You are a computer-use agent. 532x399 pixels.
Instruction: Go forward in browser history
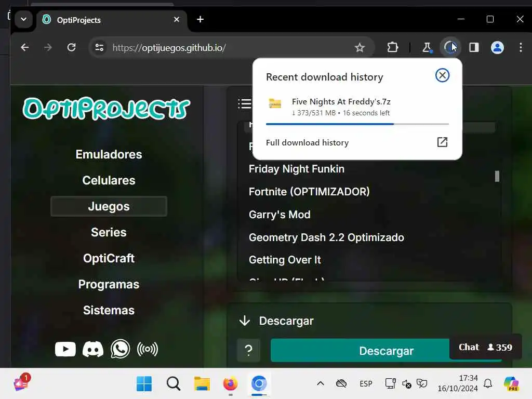pos(48,47)
